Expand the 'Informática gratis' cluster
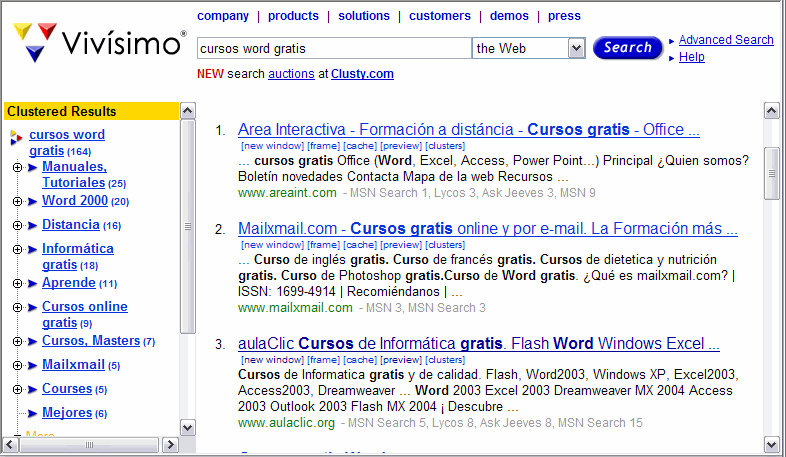Screen dimensions: 786x457 pos(18,250)
